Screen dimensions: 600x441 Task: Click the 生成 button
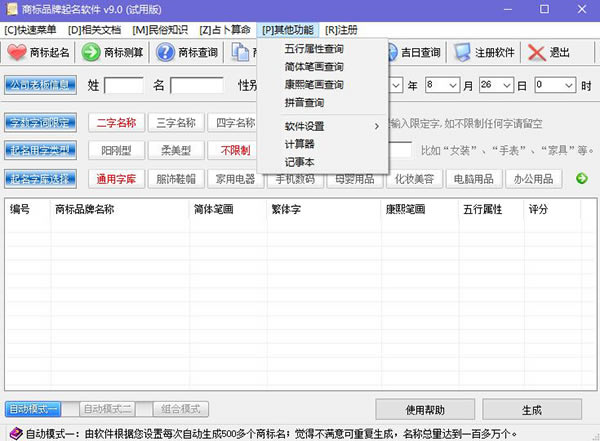tap(531, 410)
